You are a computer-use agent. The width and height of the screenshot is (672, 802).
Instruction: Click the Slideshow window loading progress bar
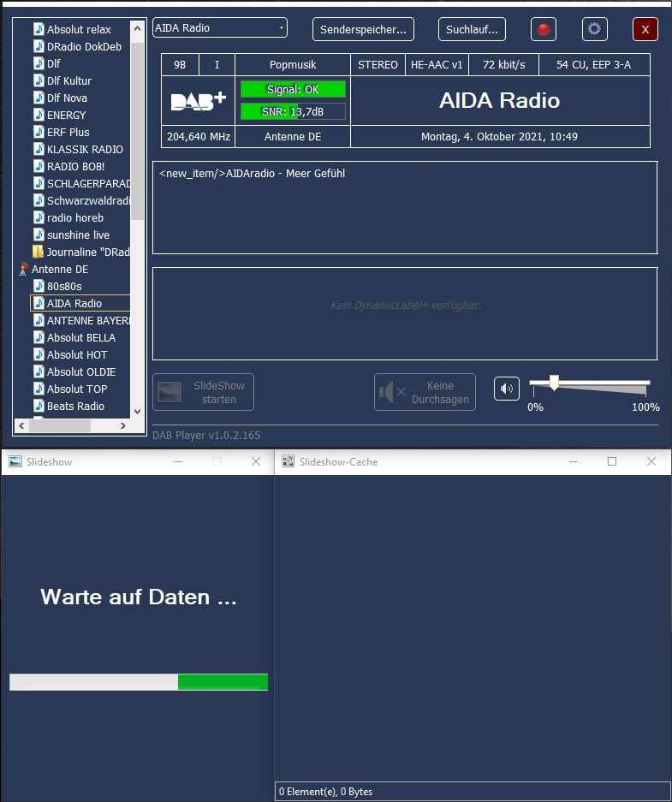[139, 682]
